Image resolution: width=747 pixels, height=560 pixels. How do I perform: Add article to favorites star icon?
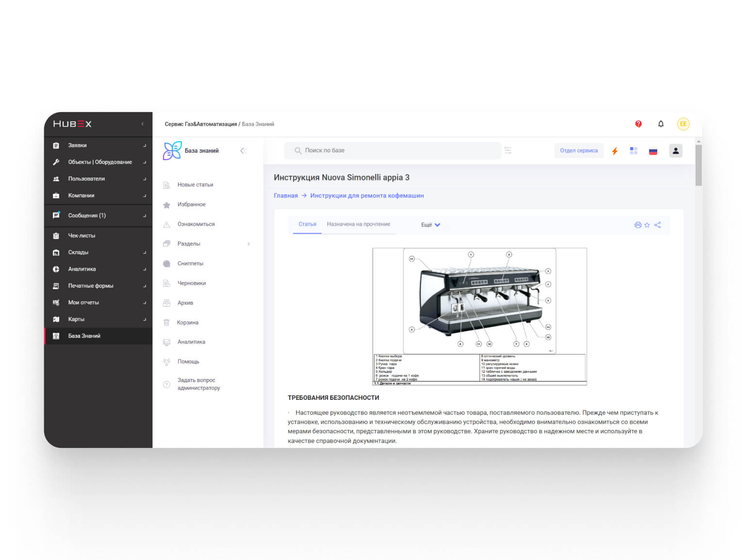647,225
